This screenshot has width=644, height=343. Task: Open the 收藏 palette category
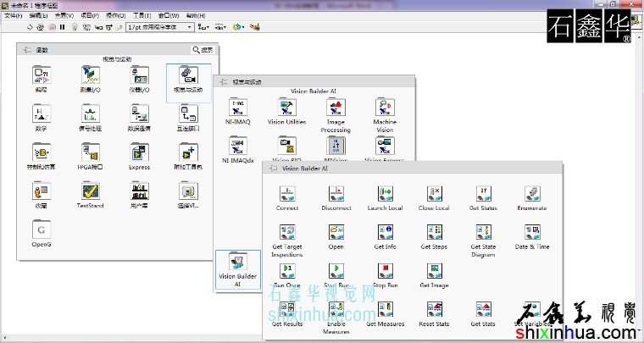click(42, 195)
